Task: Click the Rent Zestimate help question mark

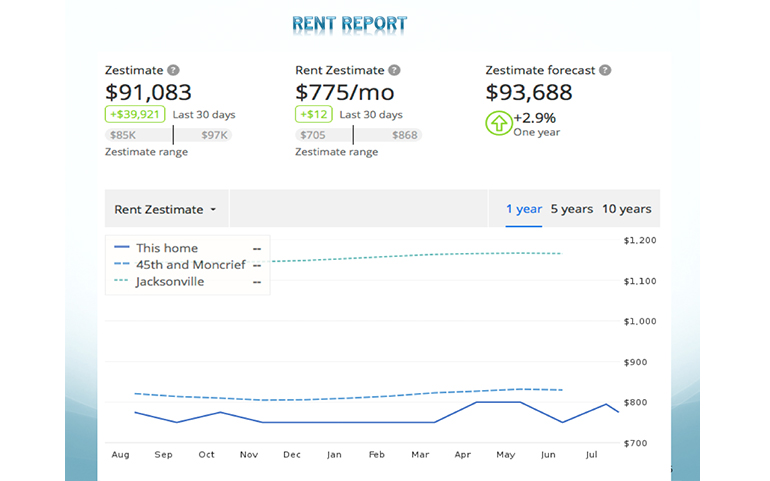Action: pos(394,71)
